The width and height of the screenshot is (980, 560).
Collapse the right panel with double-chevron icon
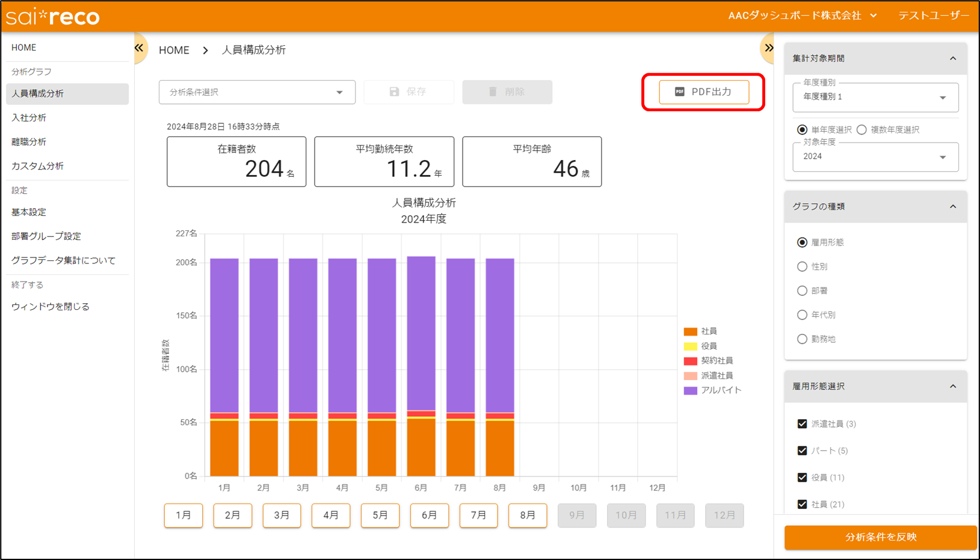click(x=768, y=48)
